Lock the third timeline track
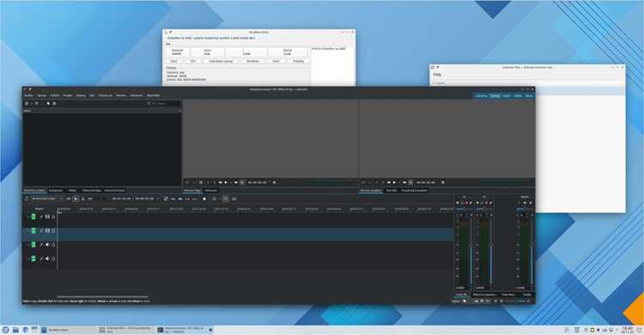This screenshot has width=644, height=335. click(x=53, y=245)
